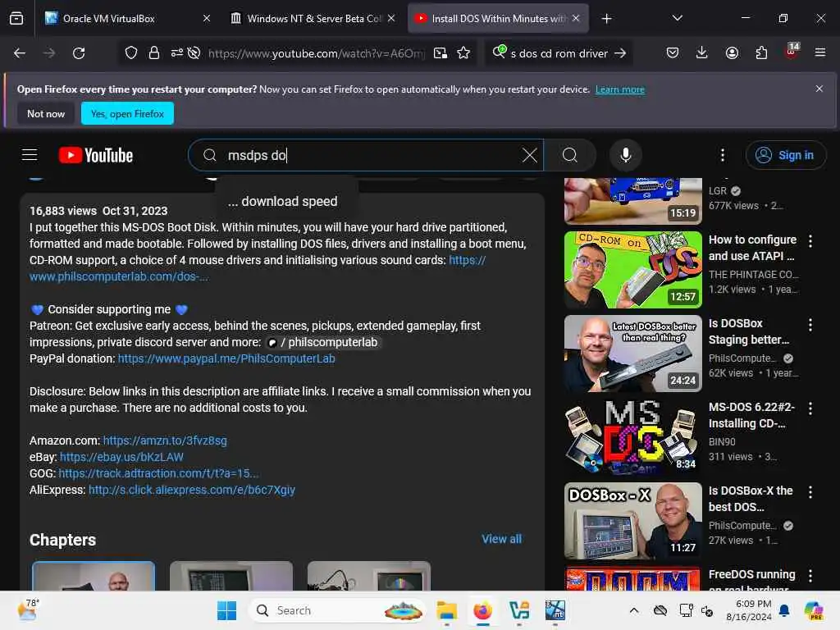Open YouTube settings three-dot menu
This screenshot has width=840, height=630.
tap(723, 155)
